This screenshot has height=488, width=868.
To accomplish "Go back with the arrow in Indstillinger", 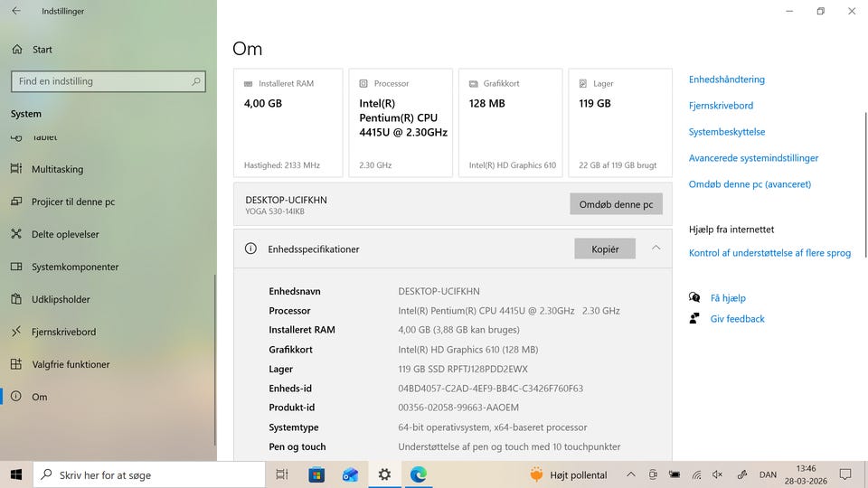I will tap(16, 11).
